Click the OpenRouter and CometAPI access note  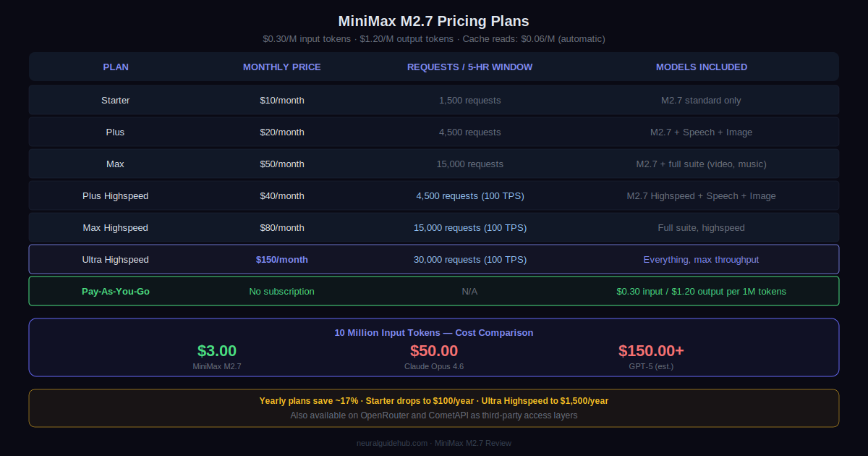point(434,415)
